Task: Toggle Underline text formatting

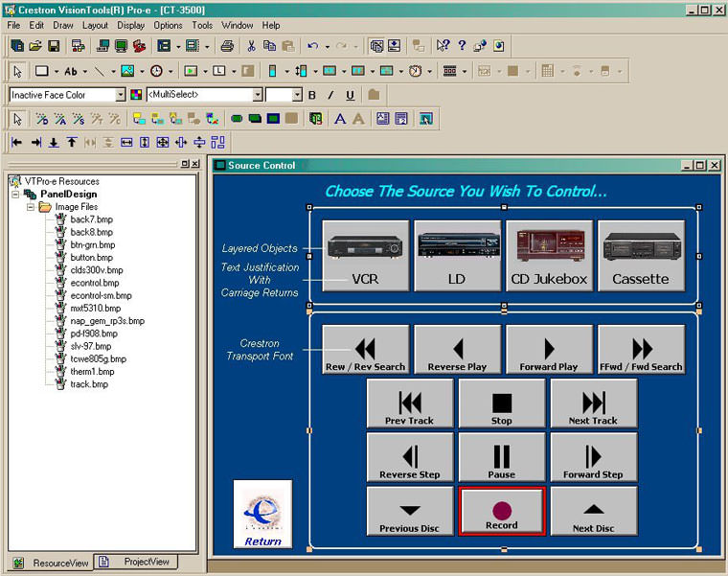Action: [350, 95]
